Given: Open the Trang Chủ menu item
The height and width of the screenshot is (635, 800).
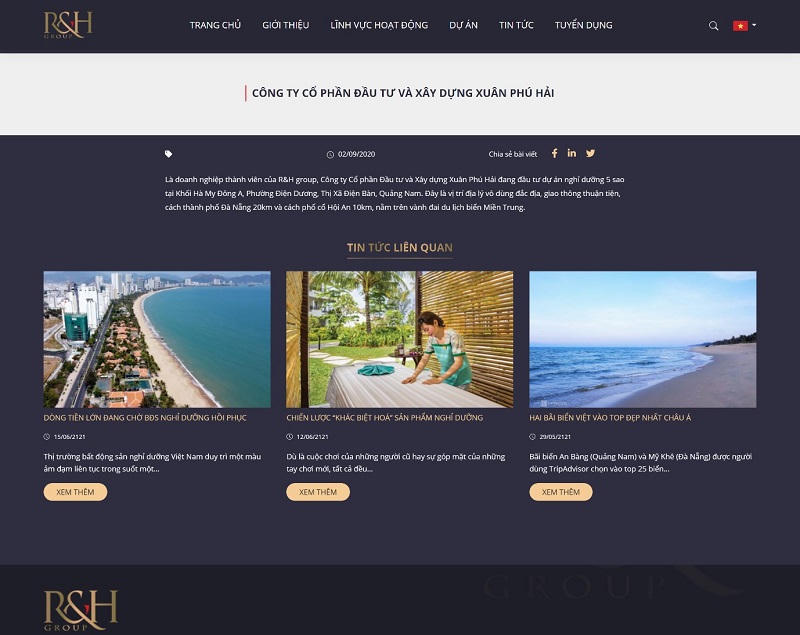Looking at the screenshot, I should [215, 25].
